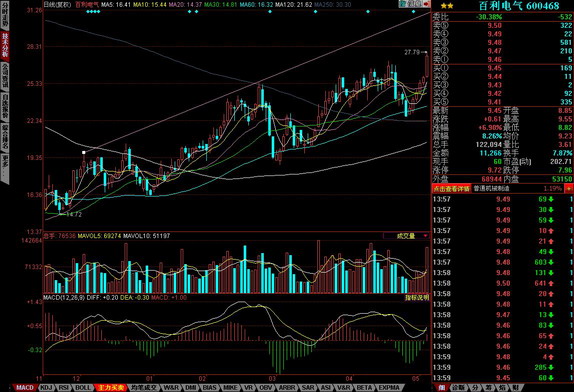This screenshot has height=392, width=574.
Task: Click the two-star rating icon
Action: click(447, 5)
